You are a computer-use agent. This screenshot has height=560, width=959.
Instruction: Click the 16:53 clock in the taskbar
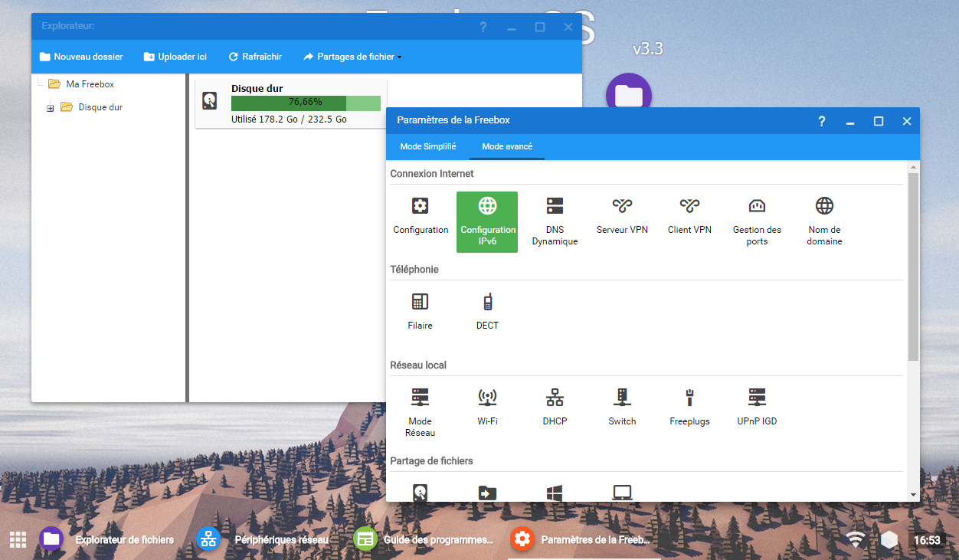click(925, 540)
